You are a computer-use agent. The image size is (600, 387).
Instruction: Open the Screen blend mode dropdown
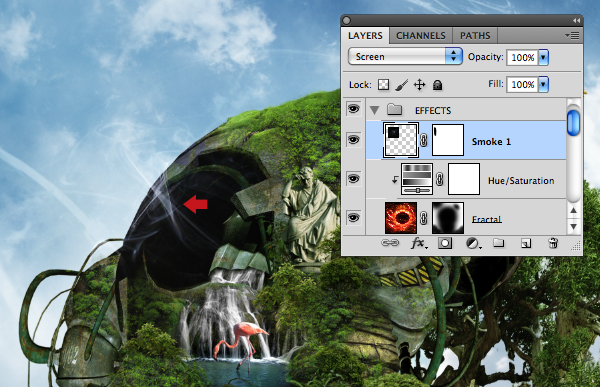tap(405, 57)
